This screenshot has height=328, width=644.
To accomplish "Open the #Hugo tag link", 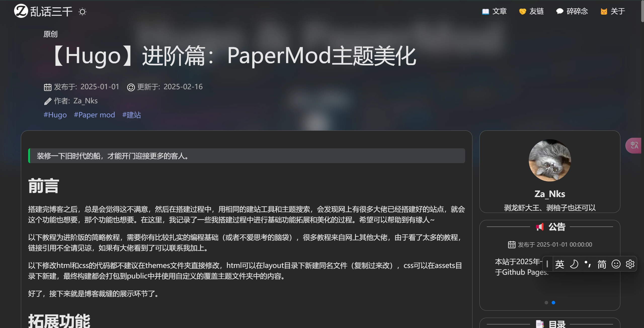I will [x=55, y=115].
